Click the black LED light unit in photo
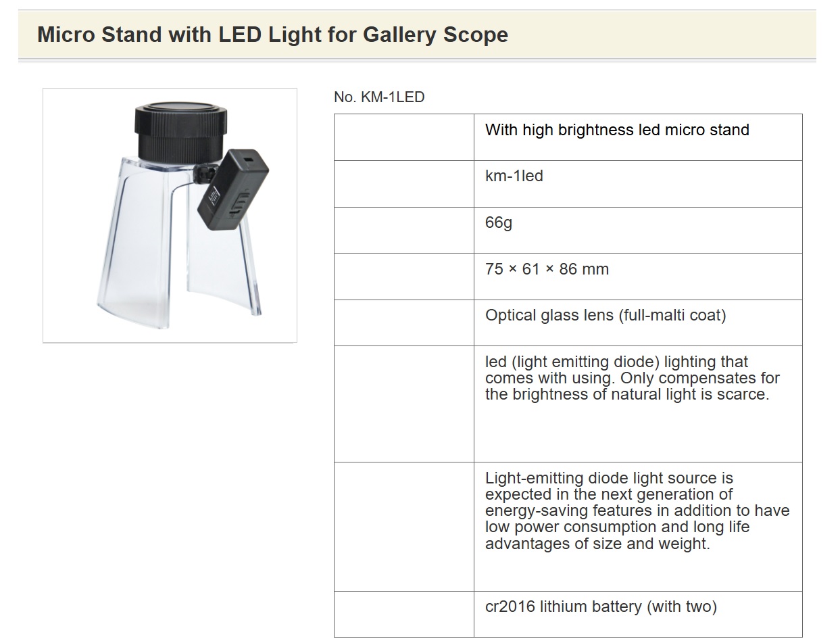 [233, 187]
